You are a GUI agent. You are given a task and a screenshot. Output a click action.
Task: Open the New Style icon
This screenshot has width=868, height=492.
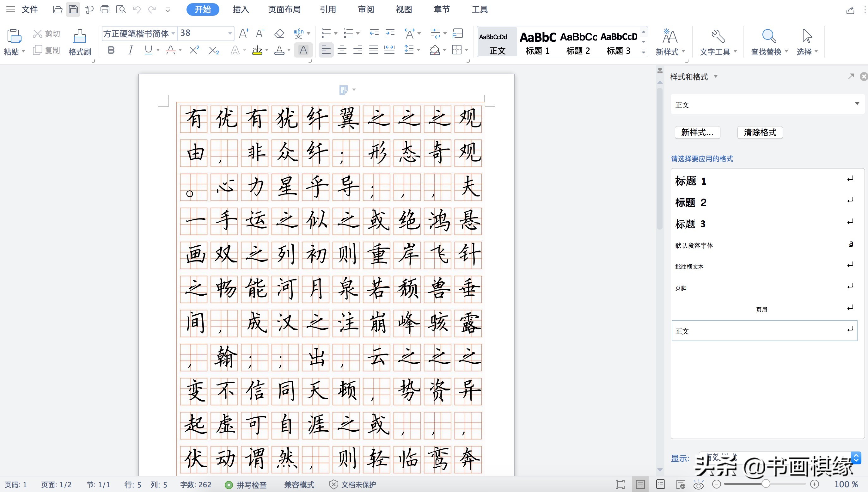670,36
